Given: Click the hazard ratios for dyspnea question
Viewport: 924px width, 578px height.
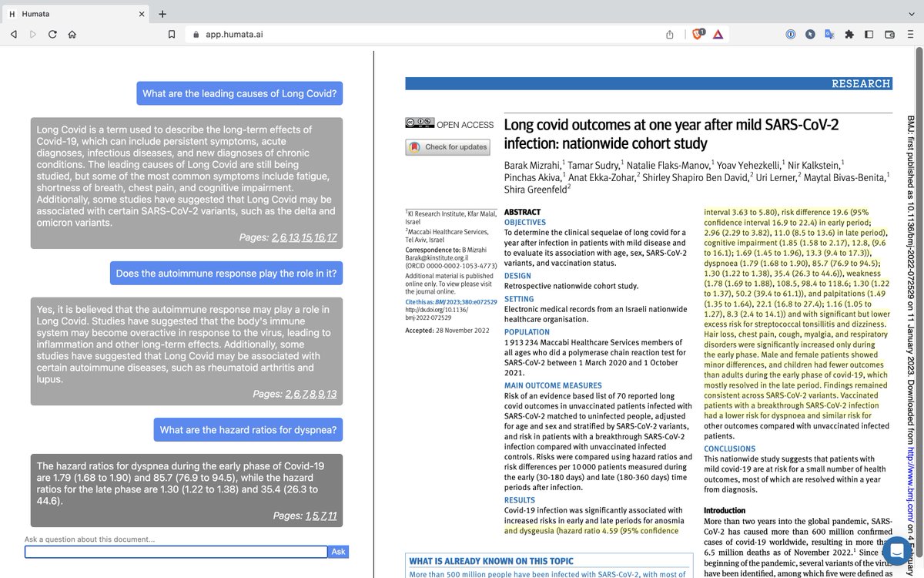Looking at the screenshot, I should tap(248, 430).
